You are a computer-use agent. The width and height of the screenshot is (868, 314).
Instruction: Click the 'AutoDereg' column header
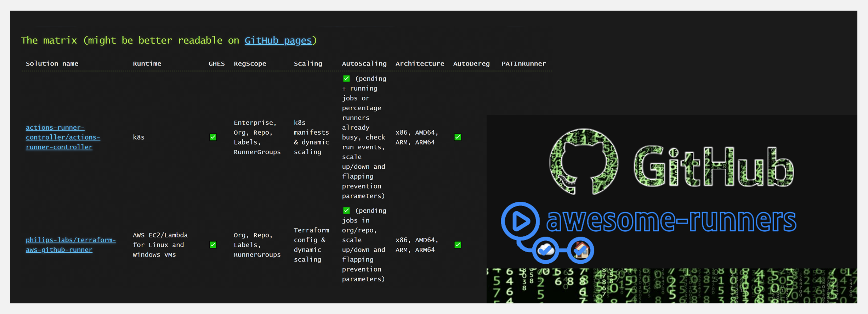pyautogui.click(x=471, y=63)
